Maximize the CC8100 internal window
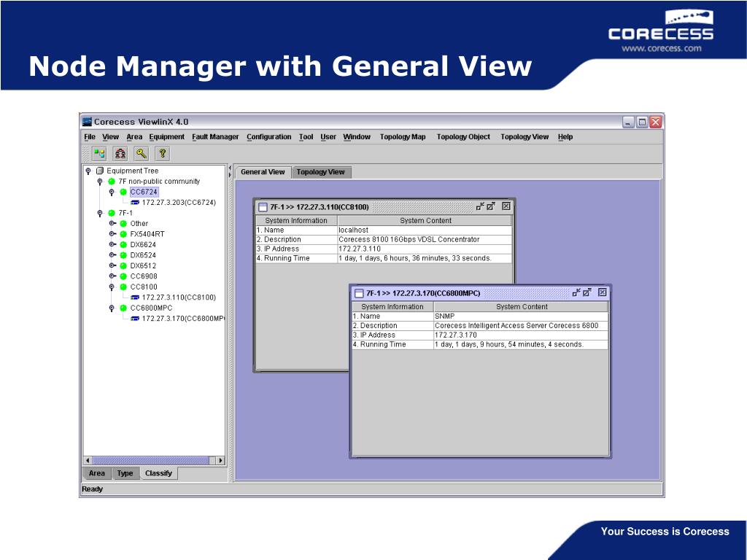 (x=491, y=206)
